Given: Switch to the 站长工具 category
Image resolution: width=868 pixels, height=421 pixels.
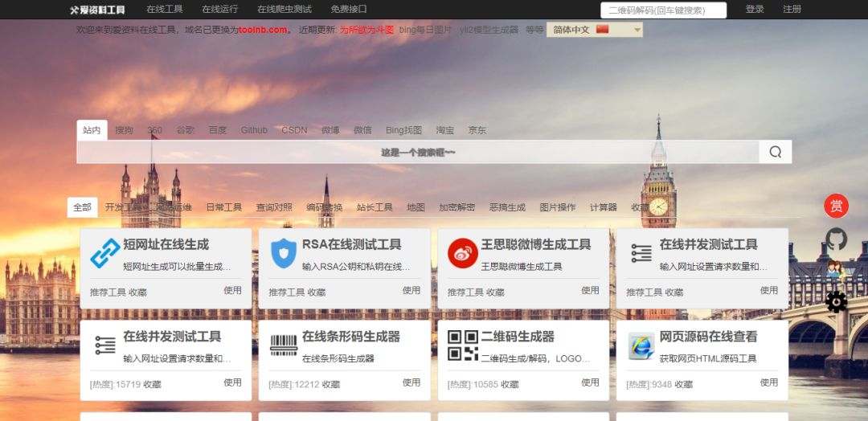Looking at the screenshot, I should 375,207.
